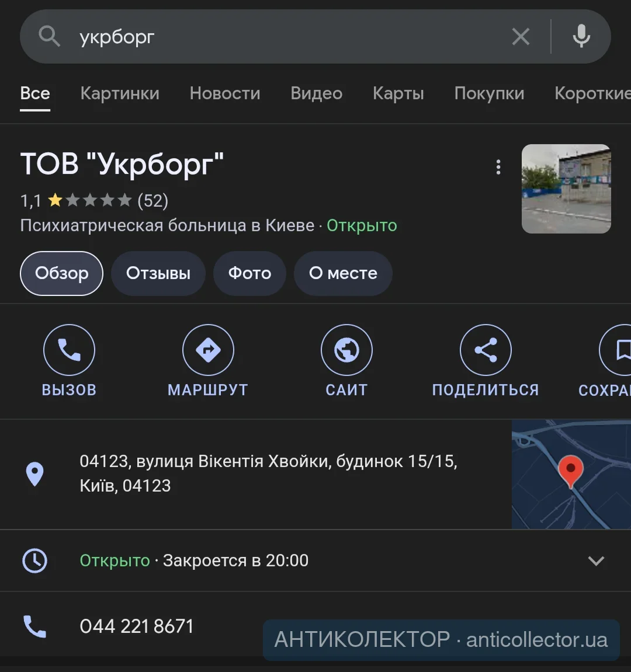Select the О месте chip
This screenshot has width=631, height=672.
coord(343,273)
